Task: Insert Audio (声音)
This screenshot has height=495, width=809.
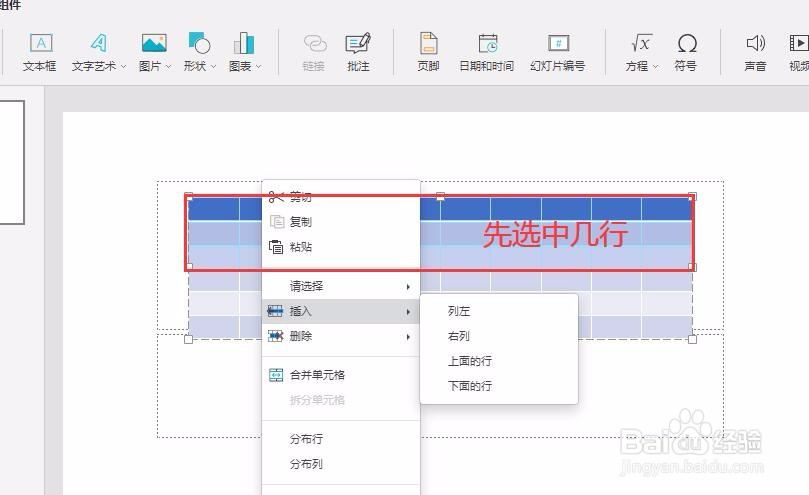Action: tap(755, 52)
